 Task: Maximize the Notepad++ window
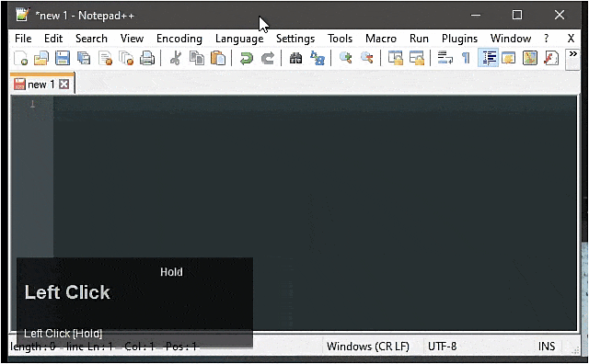(x=517, y=15)
